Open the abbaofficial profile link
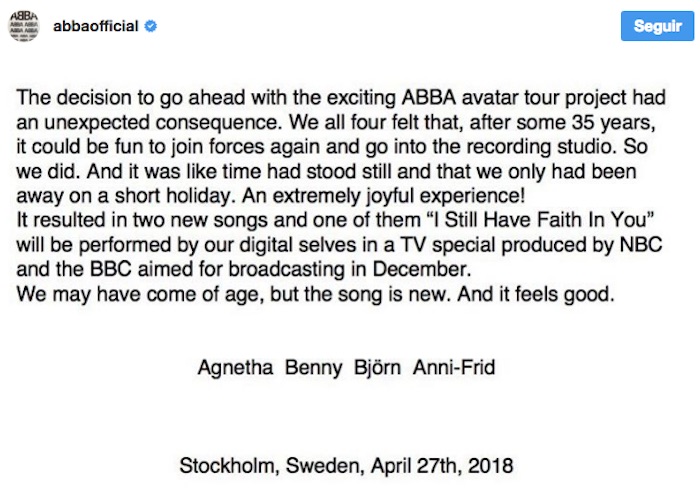700x498 pixels. (96, 27)
